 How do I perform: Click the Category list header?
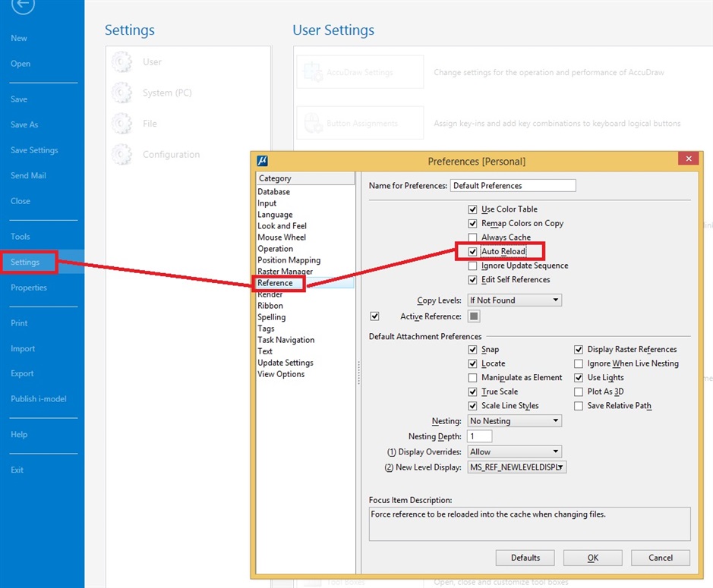[305, 178]
